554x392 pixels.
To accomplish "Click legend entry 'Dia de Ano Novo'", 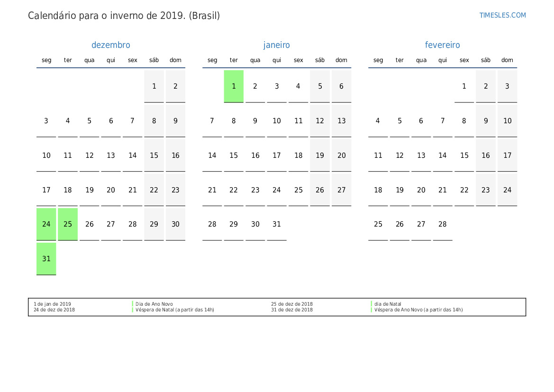I will (x=154, y=304).
